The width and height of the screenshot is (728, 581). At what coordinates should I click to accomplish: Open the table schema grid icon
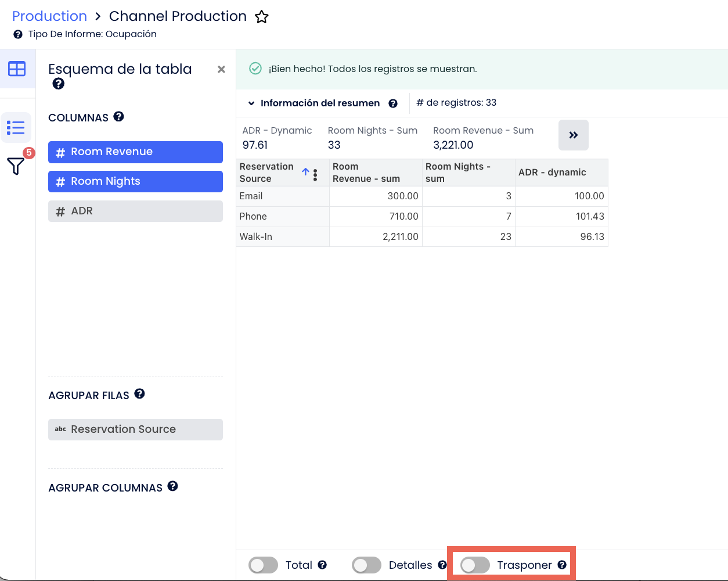(17, 69)
